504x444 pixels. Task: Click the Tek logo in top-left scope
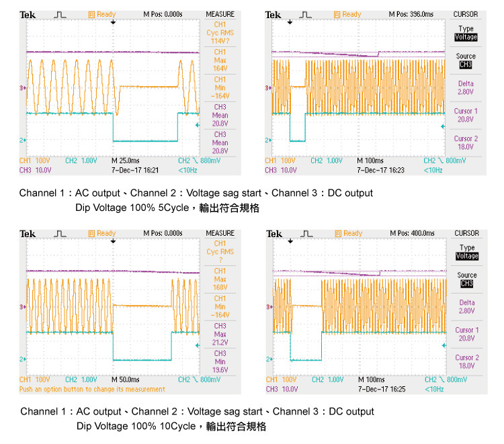28,14
